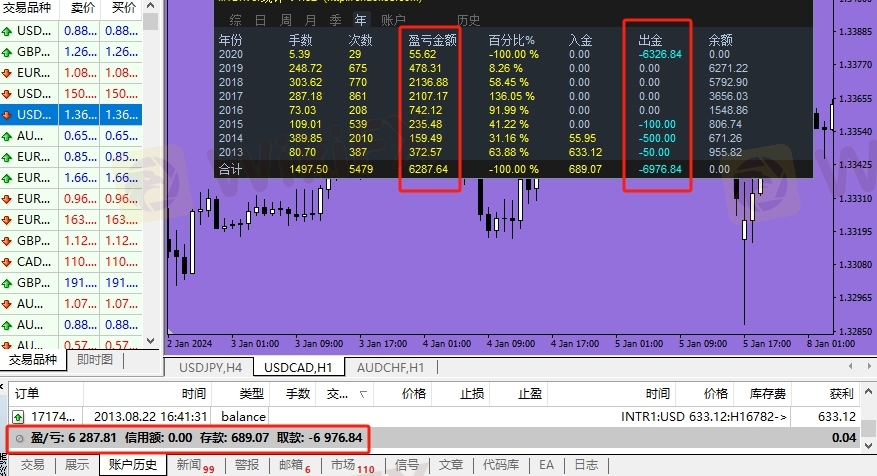This screenshot has width=877, height=476.
Task: Open the 信号 signals terminal tab
Action: point(407,465)
